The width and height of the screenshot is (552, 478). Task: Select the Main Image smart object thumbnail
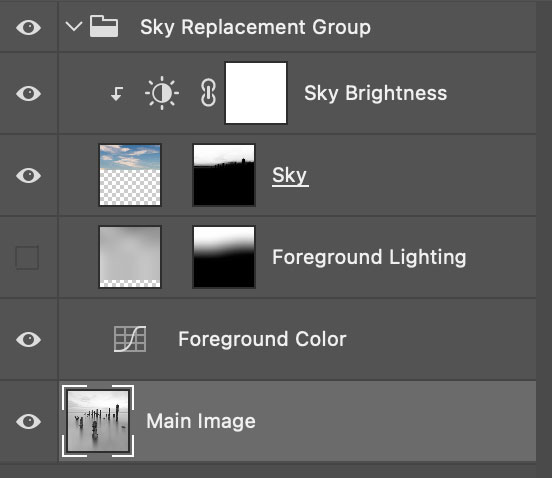pyautogui.click(x=98, y=421)
